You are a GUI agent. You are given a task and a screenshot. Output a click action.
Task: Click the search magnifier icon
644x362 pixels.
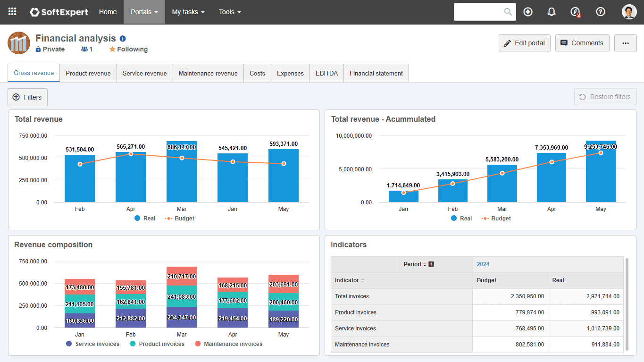[508, 12]
